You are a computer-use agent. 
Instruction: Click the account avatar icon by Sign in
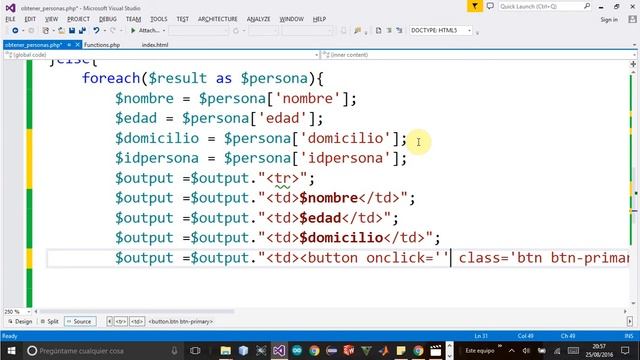coord(633,19)
